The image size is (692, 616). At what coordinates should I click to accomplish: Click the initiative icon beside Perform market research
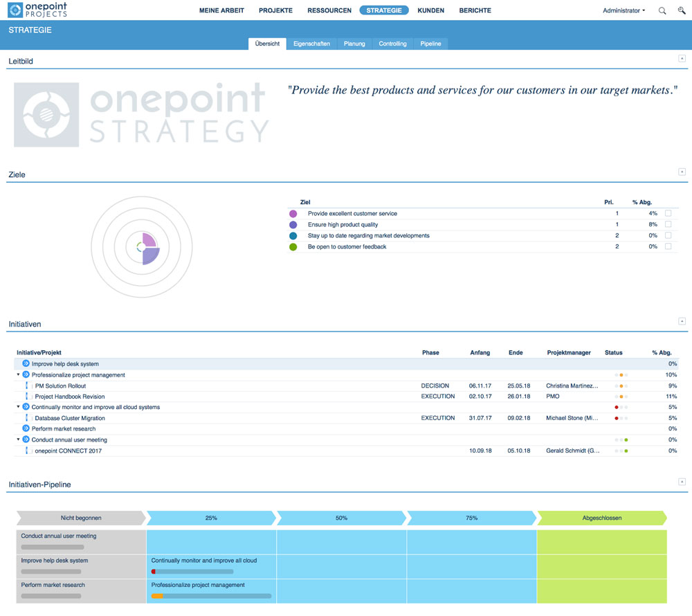(26, 429)
